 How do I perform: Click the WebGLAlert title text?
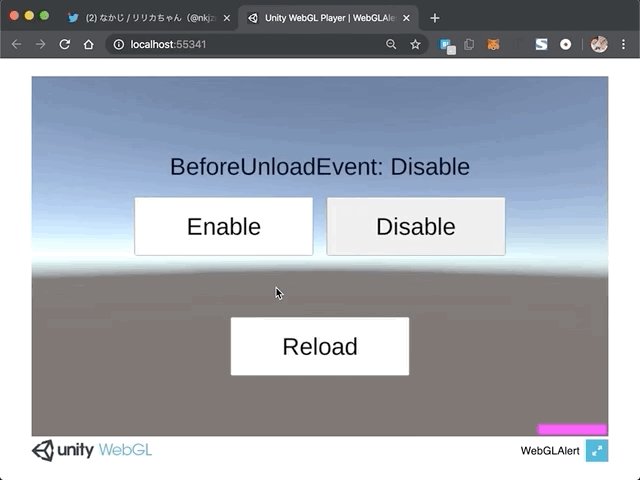(550, 451)
